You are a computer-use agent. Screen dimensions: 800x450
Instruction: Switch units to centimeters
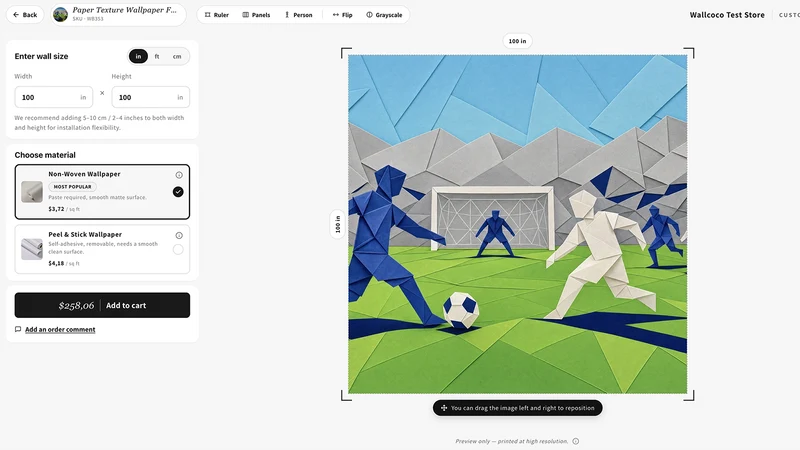[x=177, y=56]
